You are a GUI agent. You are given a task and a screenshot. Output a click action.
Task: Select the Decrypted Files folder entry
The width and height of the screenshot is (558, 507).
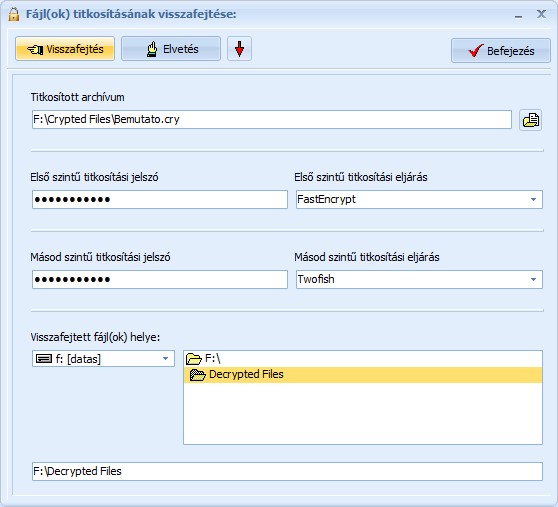point(363,375)
